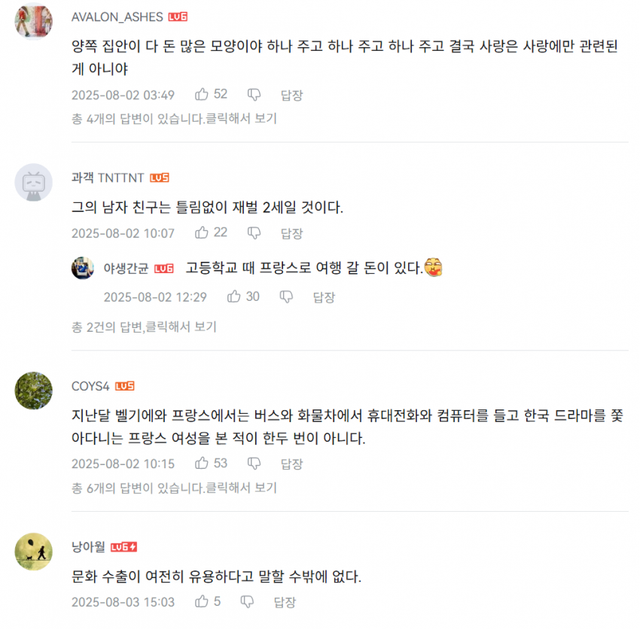The image size is (640, 629).
Task: Dislike the 낭아월 comment
Action: (x=246, y=602)
